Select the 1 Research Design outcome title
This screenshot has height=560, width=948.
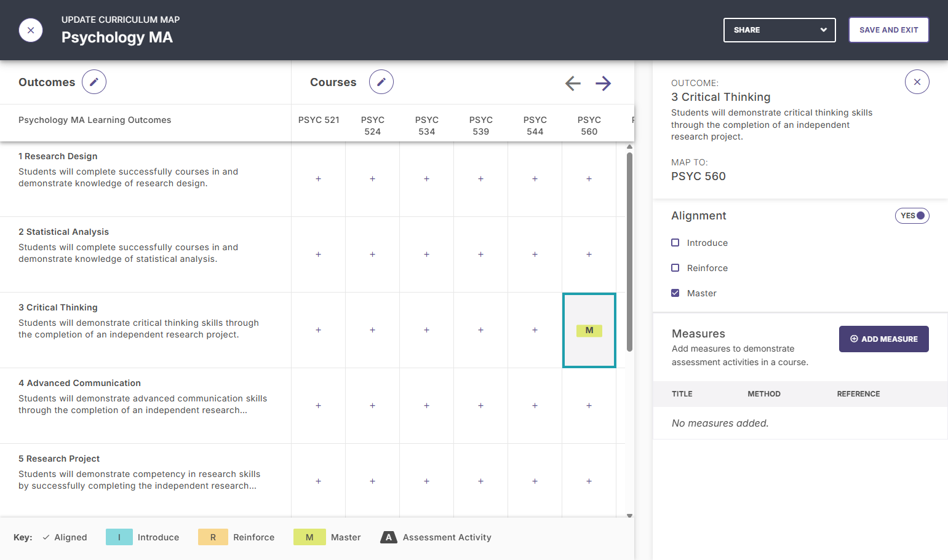58,156
